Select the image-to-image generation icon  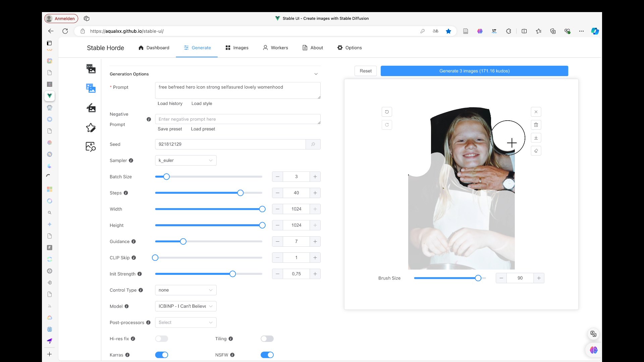[x=91, y=88]
